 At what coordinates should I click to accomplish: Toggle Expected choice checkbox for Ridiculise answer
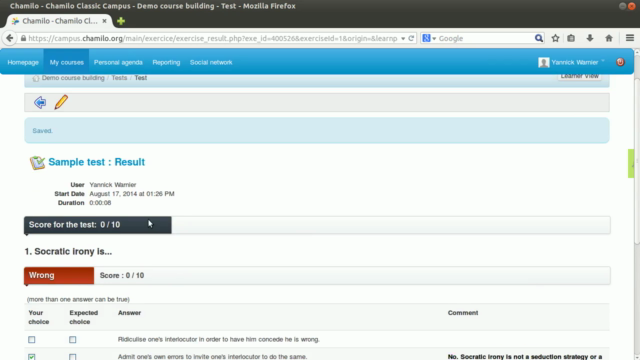[73, 340]
